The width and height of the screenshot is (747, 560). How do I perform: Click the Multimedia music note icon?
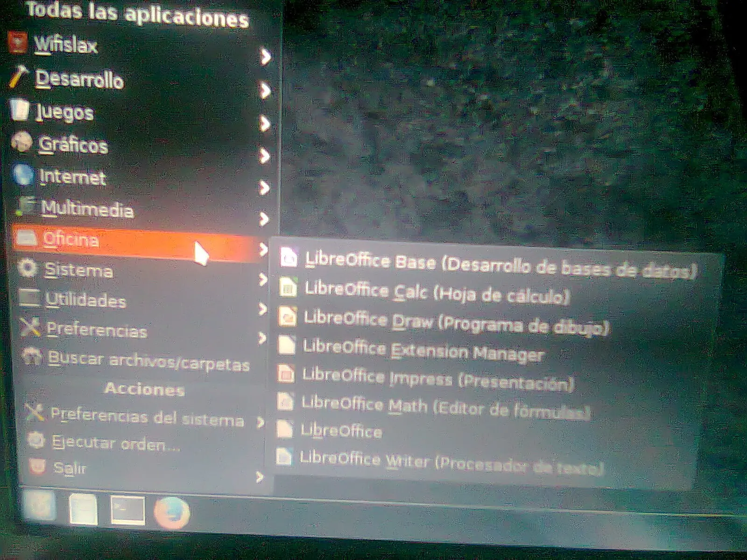coord(25,206)
